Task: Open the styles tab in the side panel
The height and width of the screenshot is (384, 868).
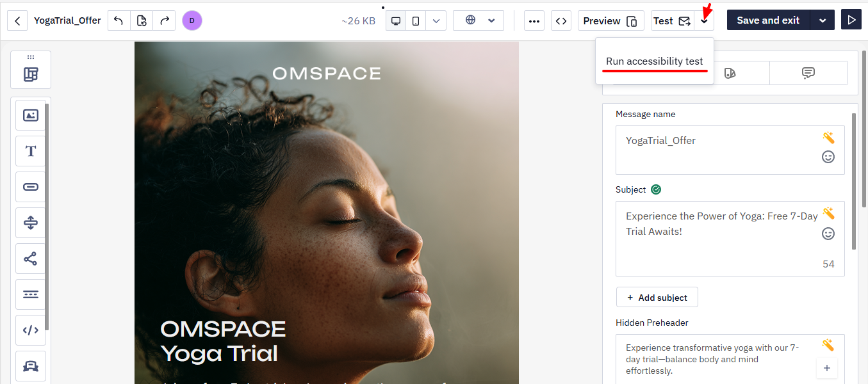Action: [x=730, y=73]
